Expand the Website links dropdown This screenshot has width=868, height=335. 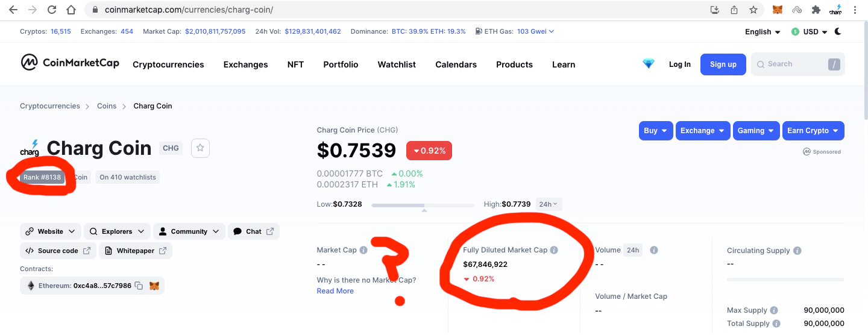[51, 231]
